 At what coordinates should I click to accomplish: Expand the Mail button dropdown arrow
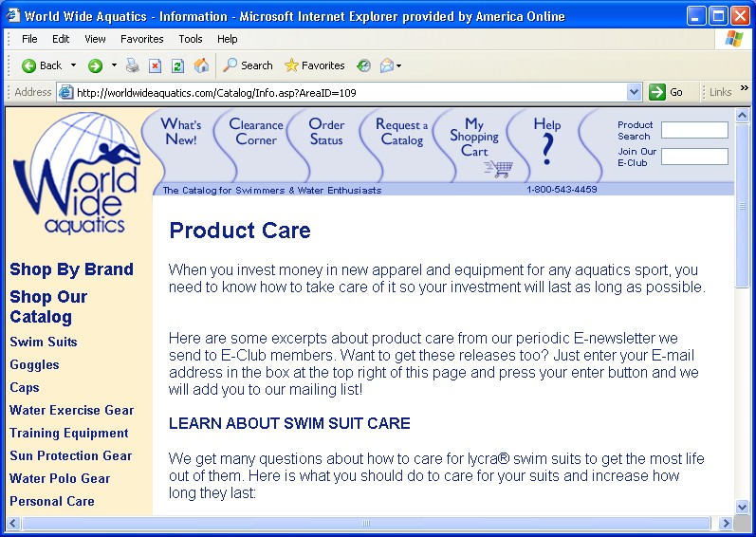399,65
